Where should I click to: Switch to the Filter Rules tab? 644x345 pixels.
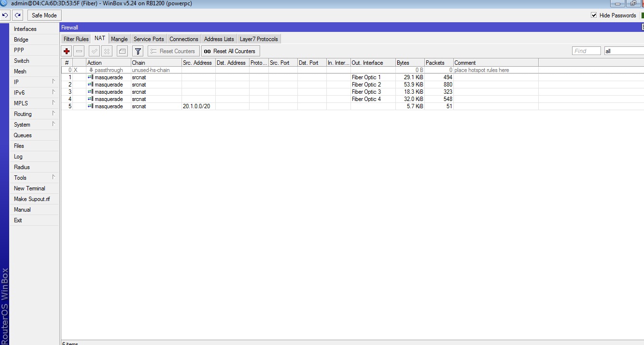pos(76,39)
